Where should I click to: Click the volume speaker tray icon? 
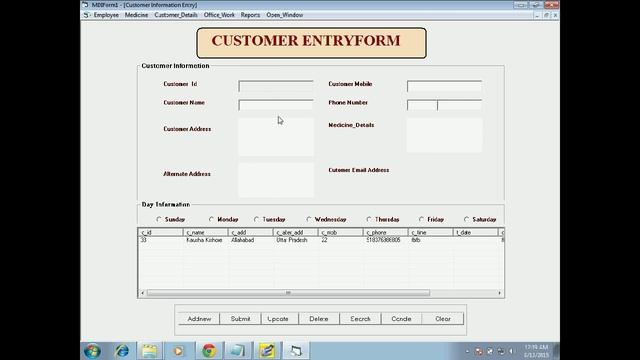[511, 351]
